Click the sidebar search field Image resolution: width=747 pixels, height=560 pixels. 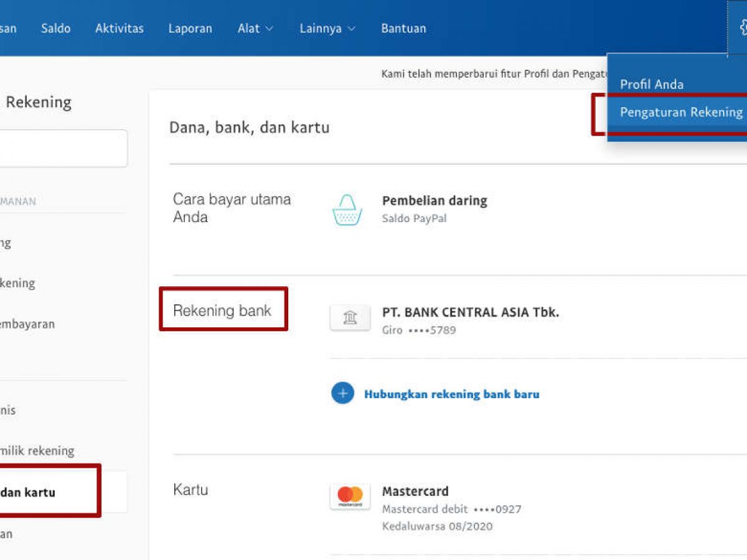pyautogui.click(x=63, y=148)
